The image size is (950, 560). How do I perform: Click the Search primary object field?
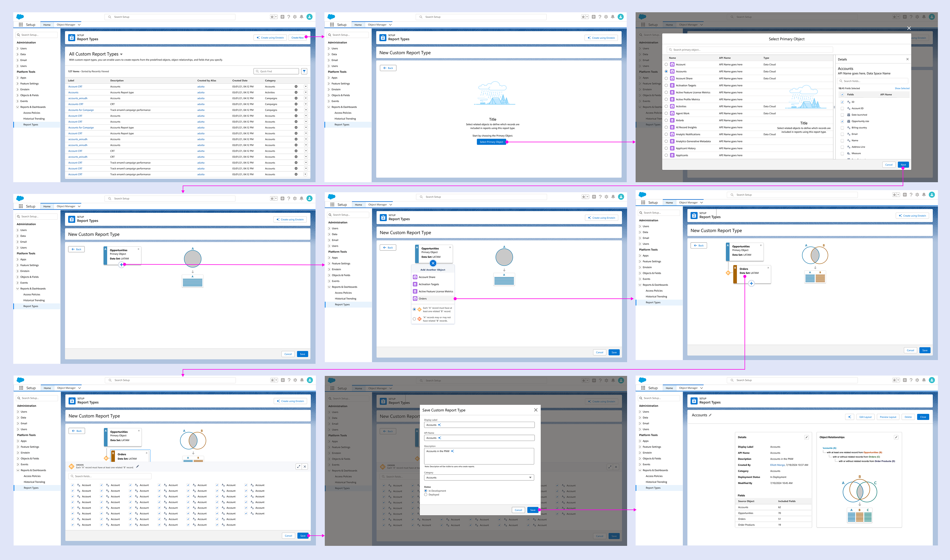[750, 50]
